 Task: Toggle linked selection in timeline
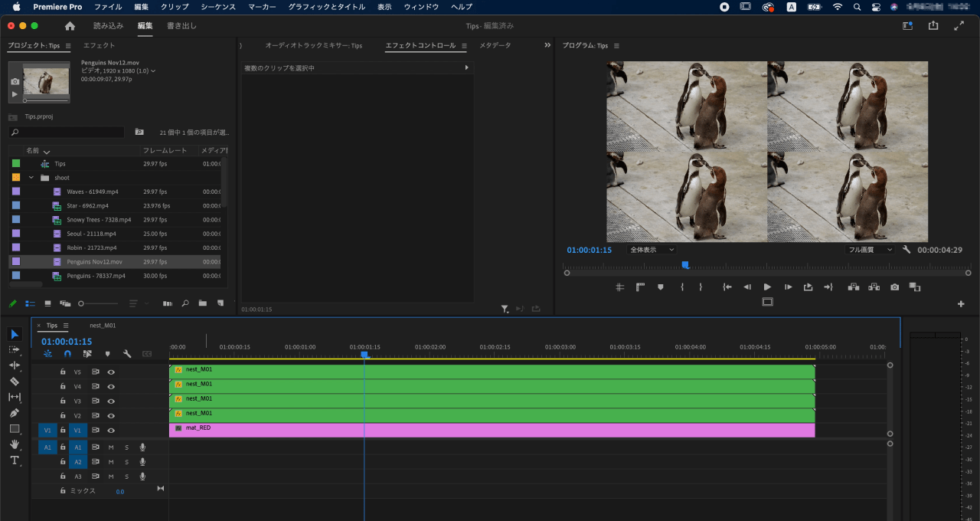click(x=87, y=354)
